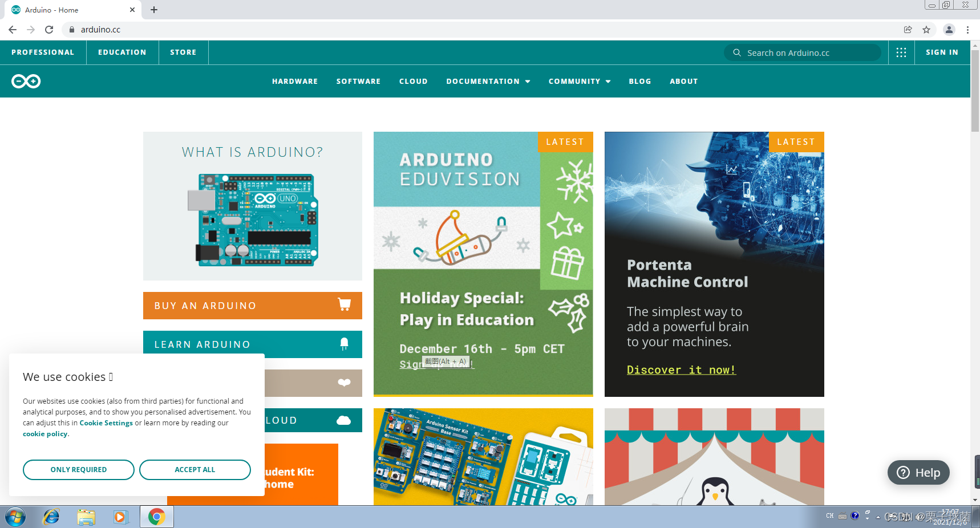The width and height of the screenshot is (980, 528).
Task: Open the Software menu item
Action: click(x=358, y=82)
